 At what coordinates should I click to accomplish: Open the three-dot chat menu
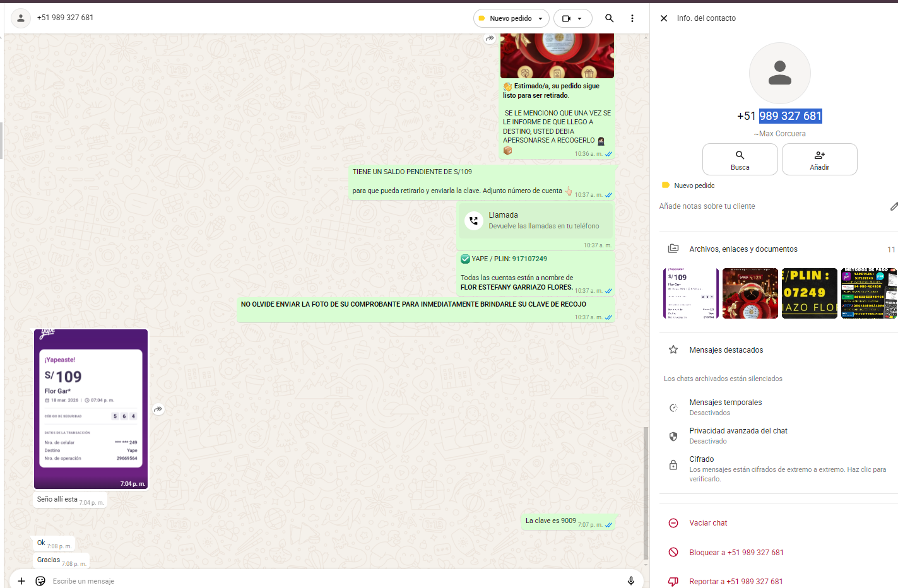tap(632, 18)
